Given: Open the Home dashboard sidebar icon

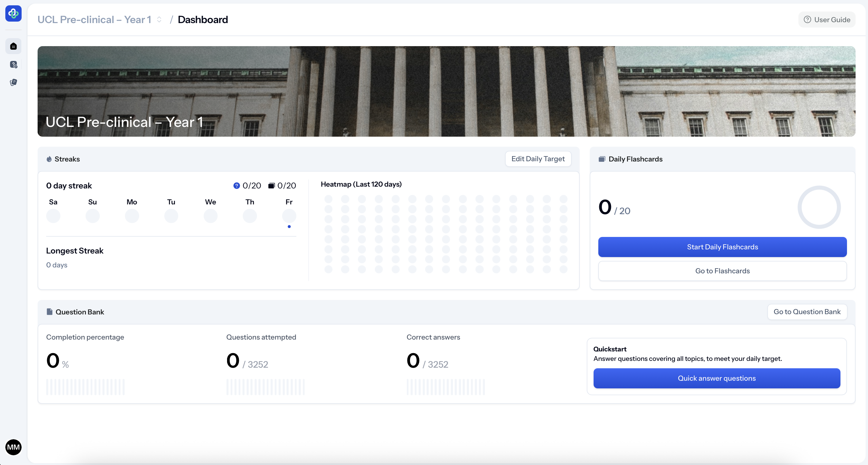Looking at the screenshot, I should click(14, 46).
